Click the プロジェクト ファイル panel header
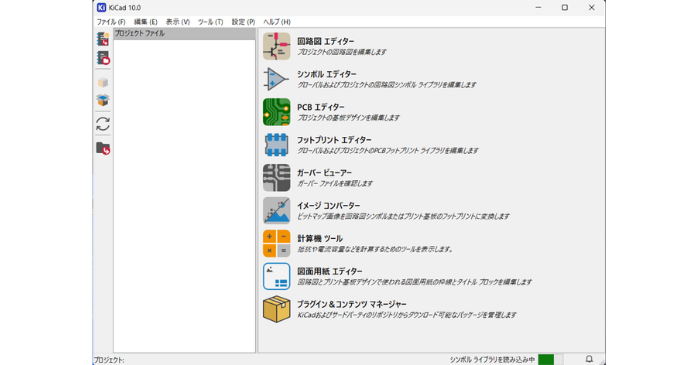Image resolution: width=698 pixels, height=365 pixels. click(x=184, y=33)
